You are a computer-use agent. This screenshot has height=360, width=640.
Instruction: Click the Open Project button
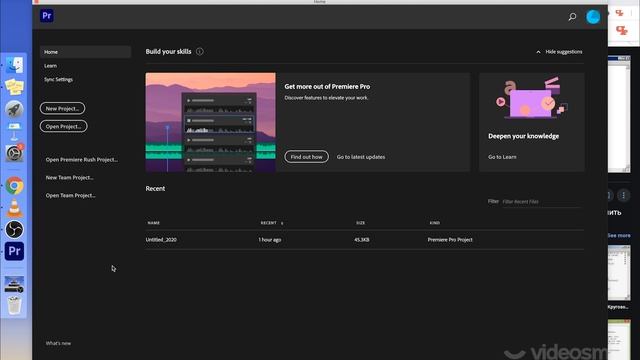[x=64, y=126]
